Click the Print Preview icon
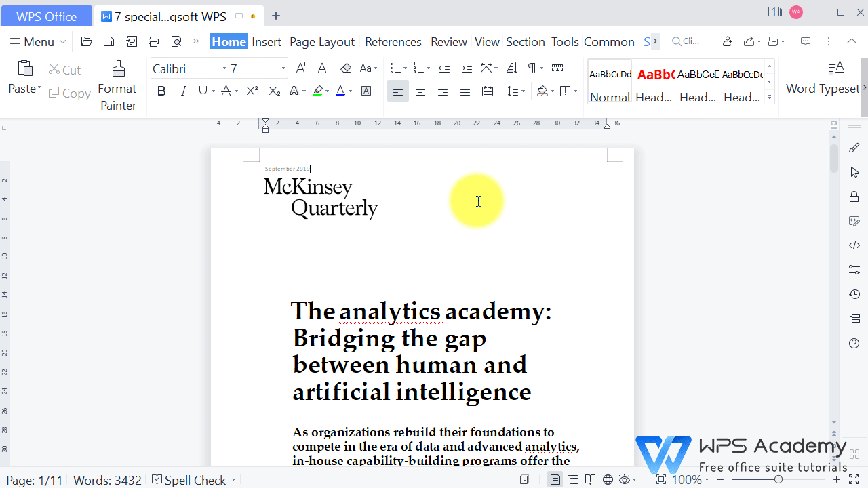 [176, 42]
